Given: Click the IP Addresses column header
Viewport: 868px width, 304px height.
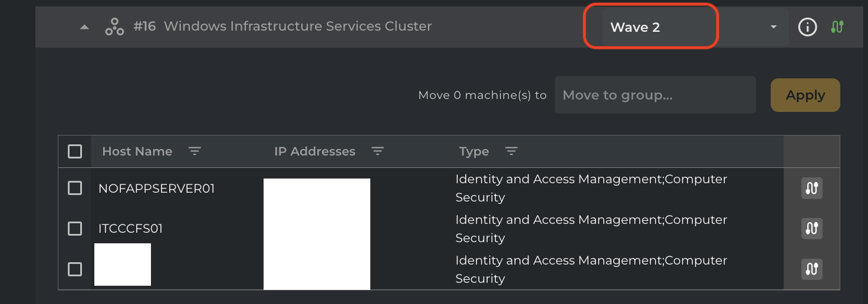Looking at the screenshot, I should pyautogui.click(x=314, y=151).
